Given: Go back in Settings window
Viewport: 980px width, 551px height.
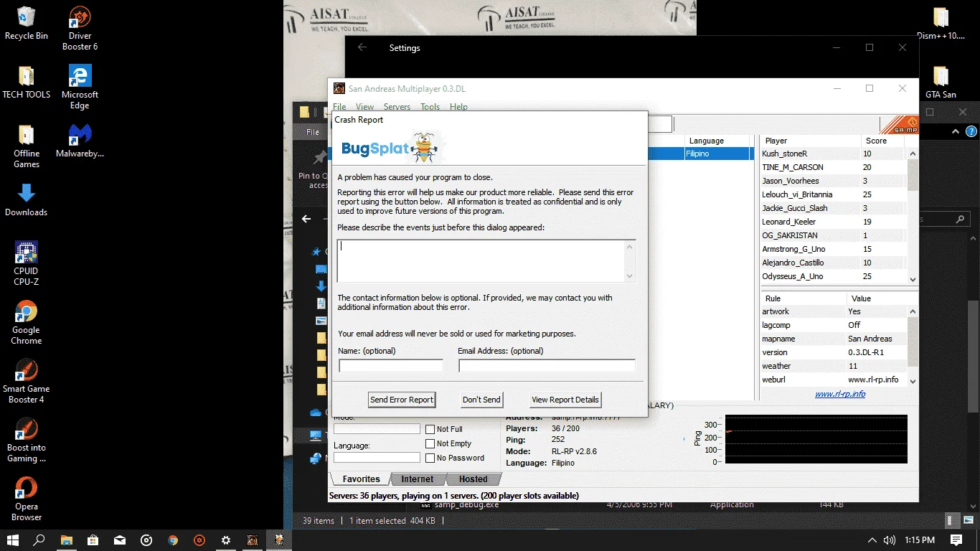Looking at the screenshot, I should (362, 47).
